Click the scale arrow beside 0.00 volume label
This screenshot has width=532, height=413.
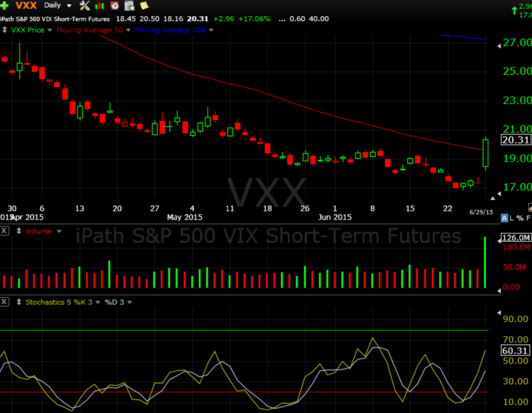[499, 291]
